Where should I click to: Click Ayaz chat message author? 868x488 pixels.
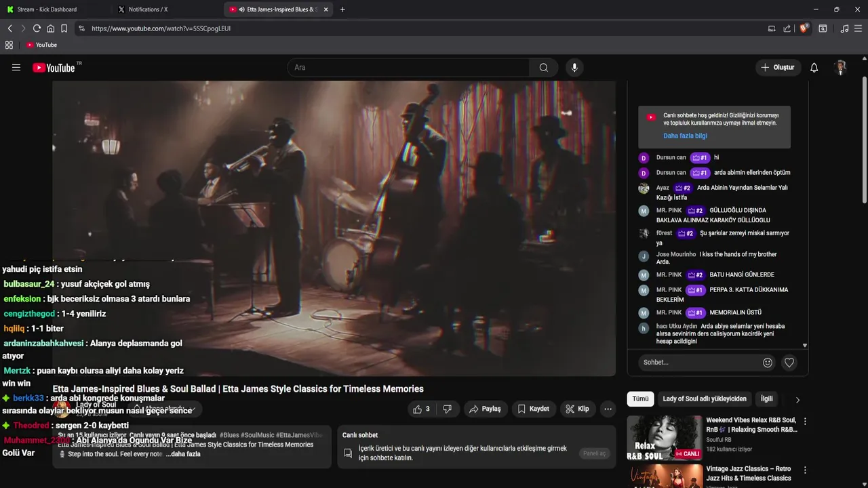coord(663,188)
